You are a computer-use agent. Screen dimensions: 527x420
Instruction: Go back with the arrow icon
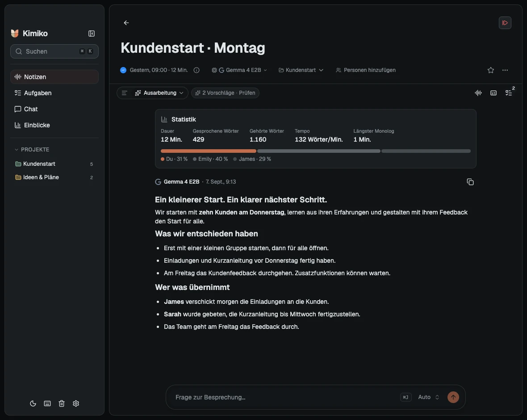tap(126, 23)
